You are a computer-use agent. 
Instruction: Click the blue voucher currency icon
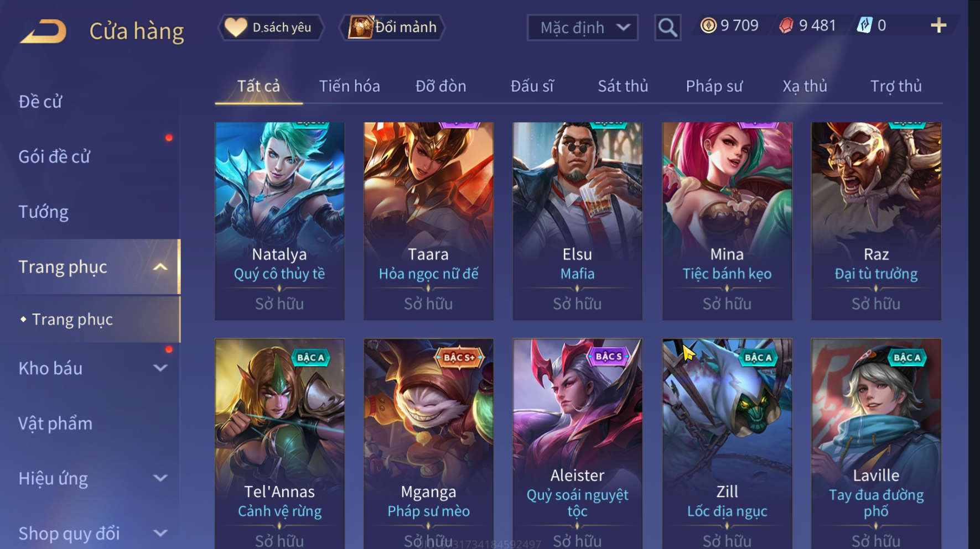pos(864,25)
